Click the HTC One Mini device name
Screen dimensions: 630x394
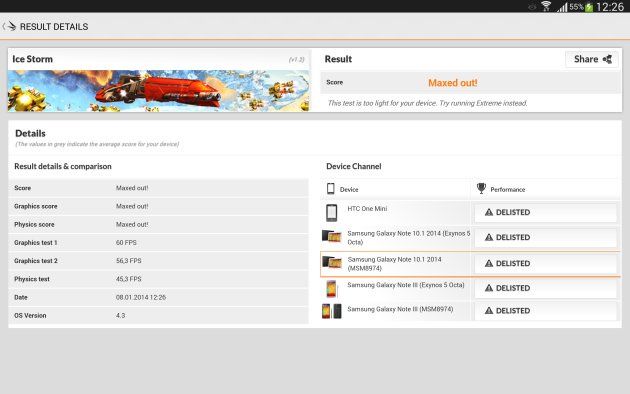tap(367, 209)
